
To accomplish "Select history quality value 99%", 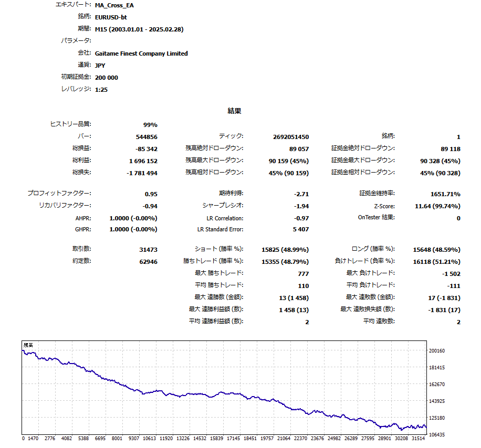I will point(150,125).
